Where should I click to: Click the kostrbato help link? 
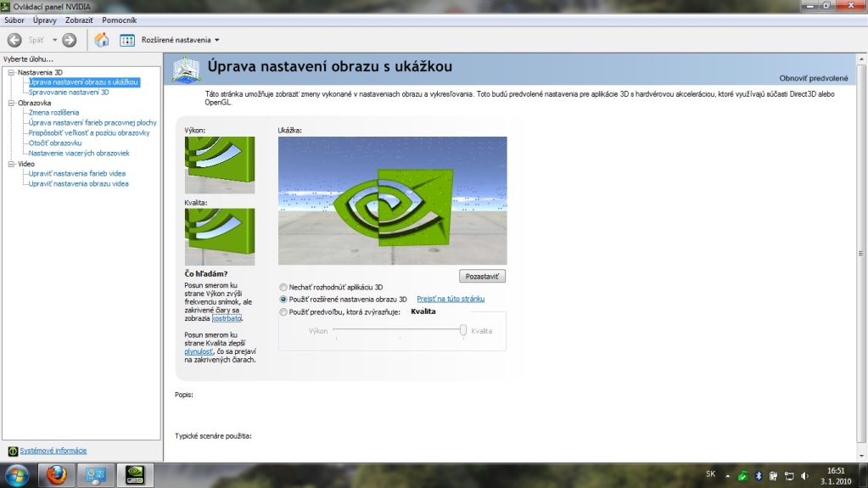[227, 318]
